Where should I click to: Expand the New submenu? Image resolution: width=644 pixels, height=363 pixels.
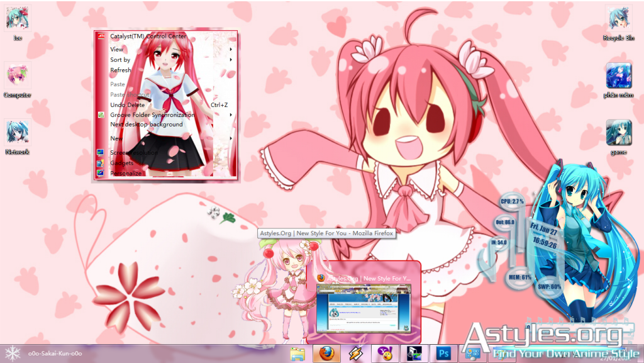(116, 138)
